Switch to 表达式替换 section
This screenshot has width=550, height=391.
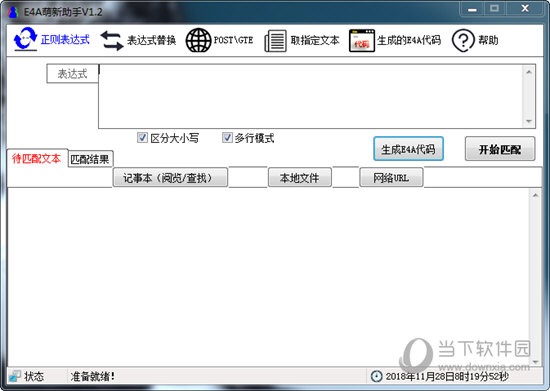click(x=151, y=40)
